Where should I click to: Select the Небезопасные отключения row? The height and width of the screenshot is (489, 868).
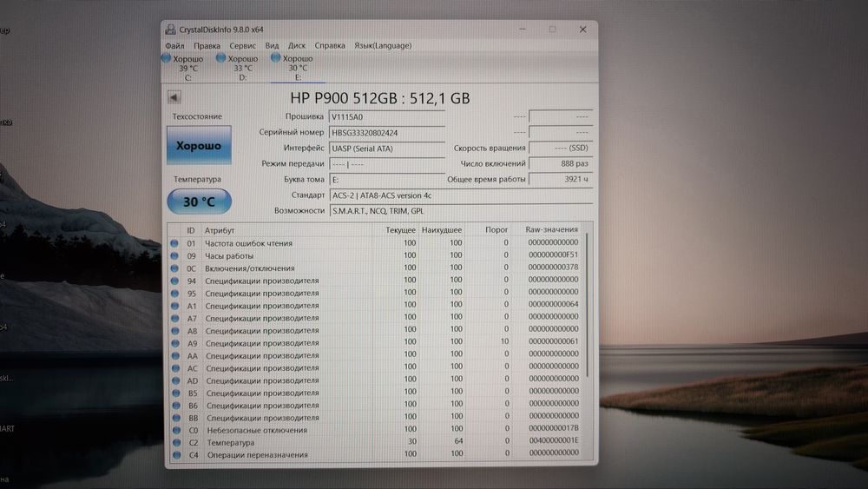(x=377, y=430)
